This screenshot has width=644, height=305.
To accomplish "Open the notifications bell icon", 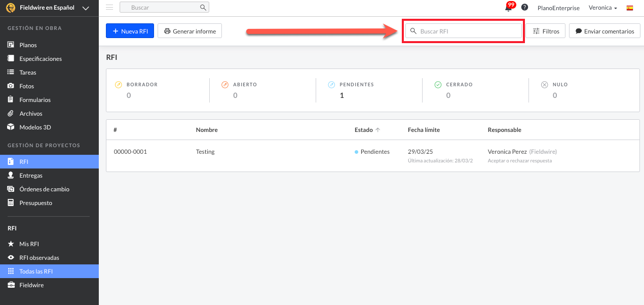I will tap(508, 8).
